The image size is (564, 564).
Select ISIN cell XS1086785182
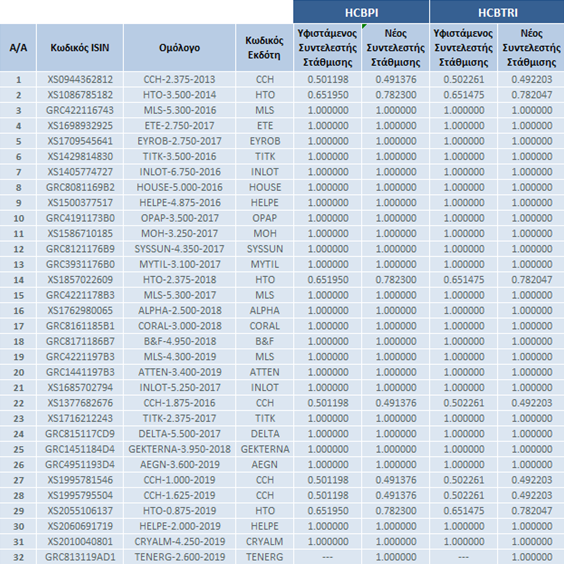tap(80, 95)
